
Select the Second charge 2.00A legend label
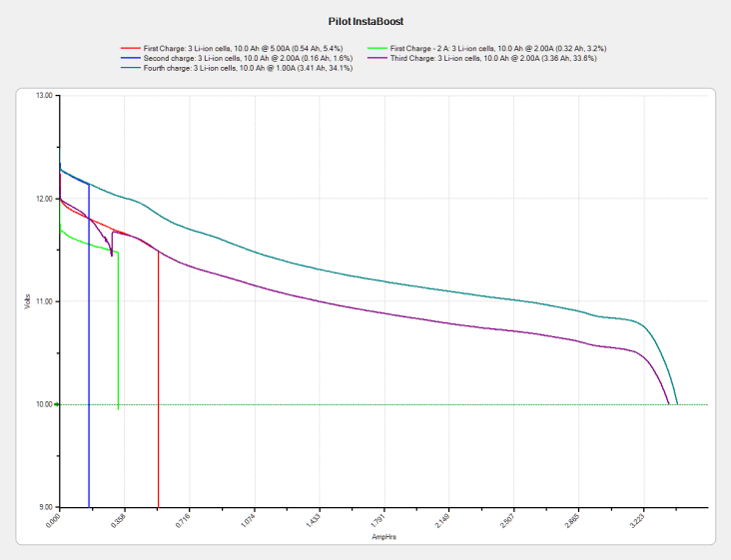(x=243, y=58)
